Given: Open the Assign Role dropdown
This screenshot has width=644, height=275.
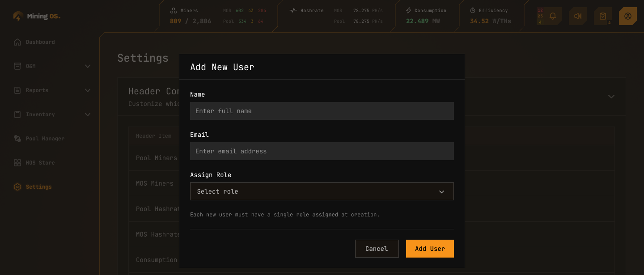Looking at the screenshot, I should pos(322,191).
